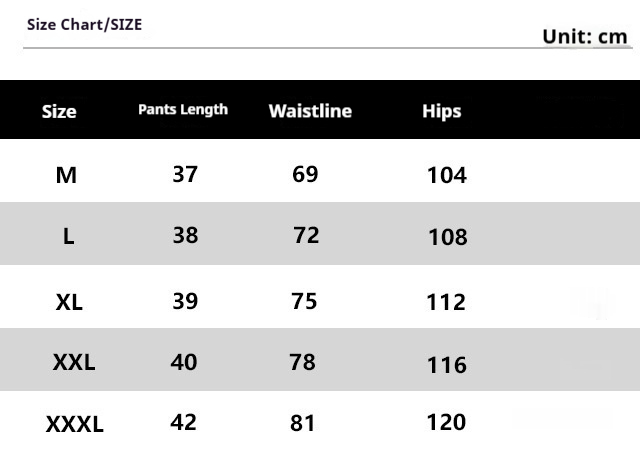Select hips value 120 in XXXL row
The image size is (640, 456).
446,422
